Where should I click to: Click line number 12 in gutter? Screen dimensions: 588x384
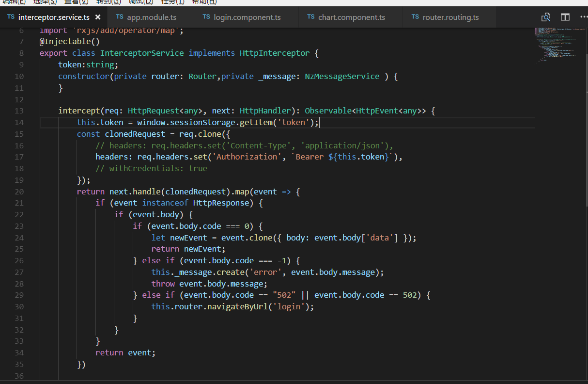pyautogui.click(x=19, y=99)
